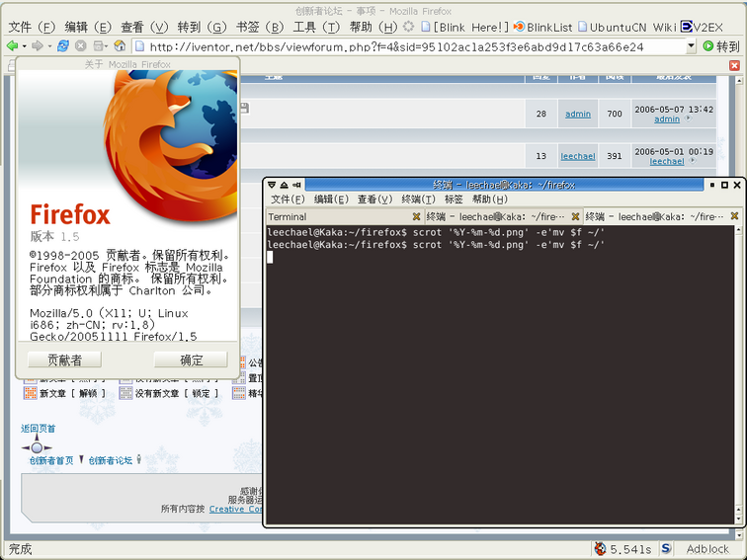Click the compass navigation icon below 返回页首
The width and height of the screenshot is (747, 560).
pyautogui.click(x=37, y=446)
